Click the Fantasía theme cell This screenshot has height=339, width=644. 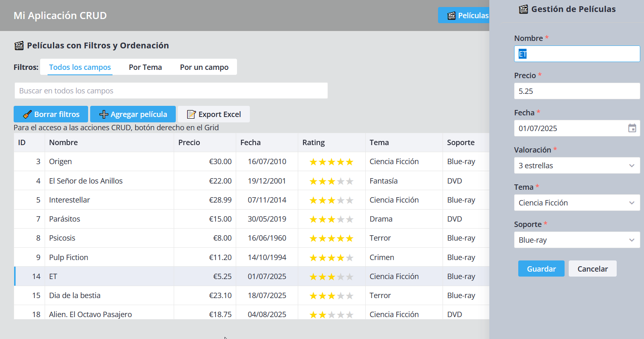404,181
